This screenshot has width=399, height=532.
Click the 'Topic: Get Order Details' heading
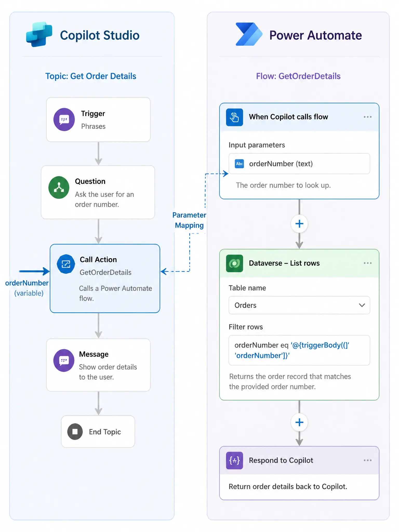tap(91, 76)
